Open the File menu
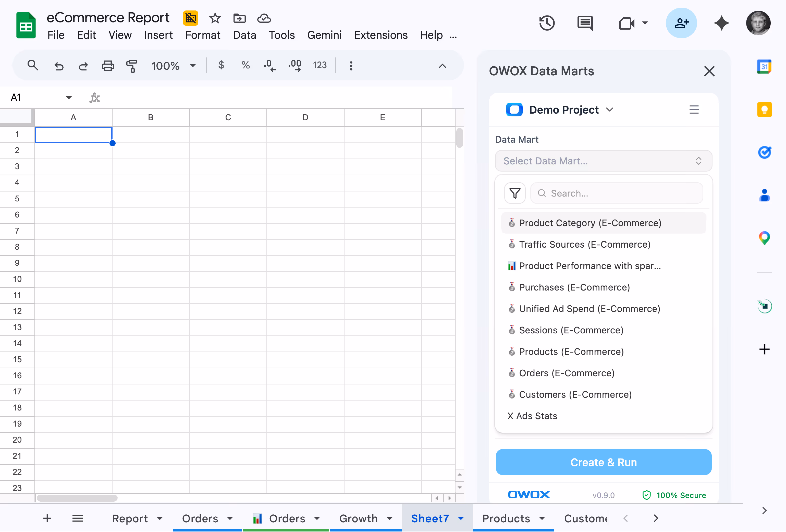Image resolution: width=786 pixels, height=532 pixels. pos(56,35)
